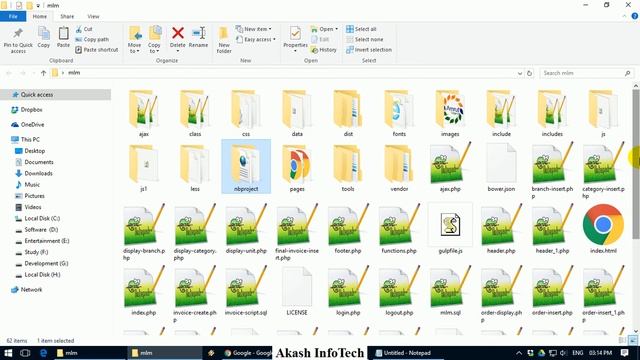Expand the address bar history dropdown
This screenshot has width=640, height=360.
(520, 73)
